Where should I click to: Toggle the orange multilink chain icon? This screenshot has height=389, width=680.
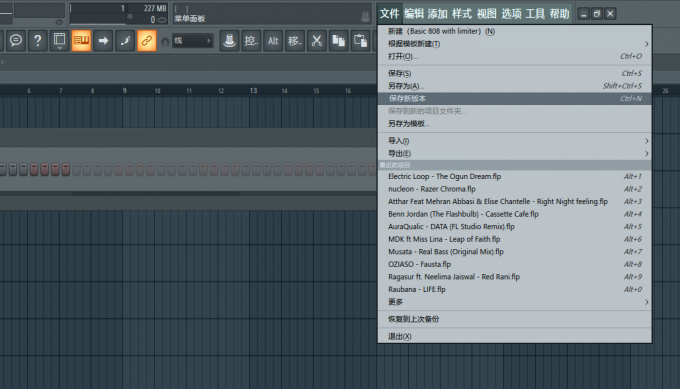coord(147,41)
